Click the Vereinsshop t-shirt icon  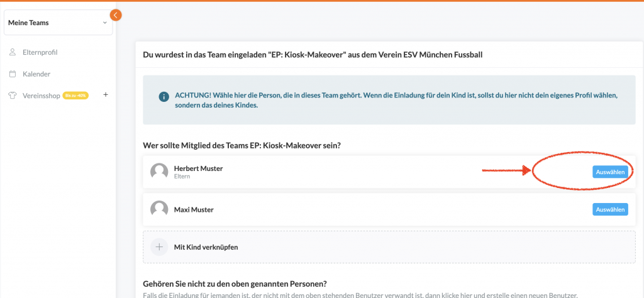(13, 96)
